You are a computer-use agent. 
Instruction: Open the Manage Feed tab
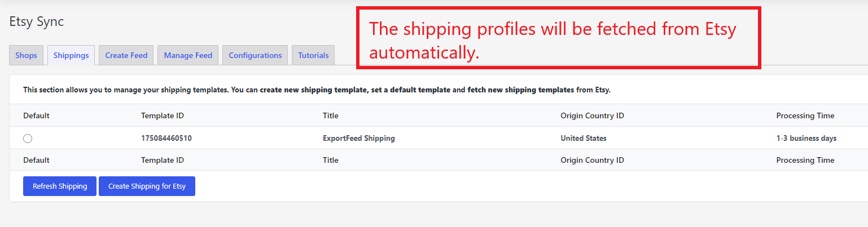188,55
